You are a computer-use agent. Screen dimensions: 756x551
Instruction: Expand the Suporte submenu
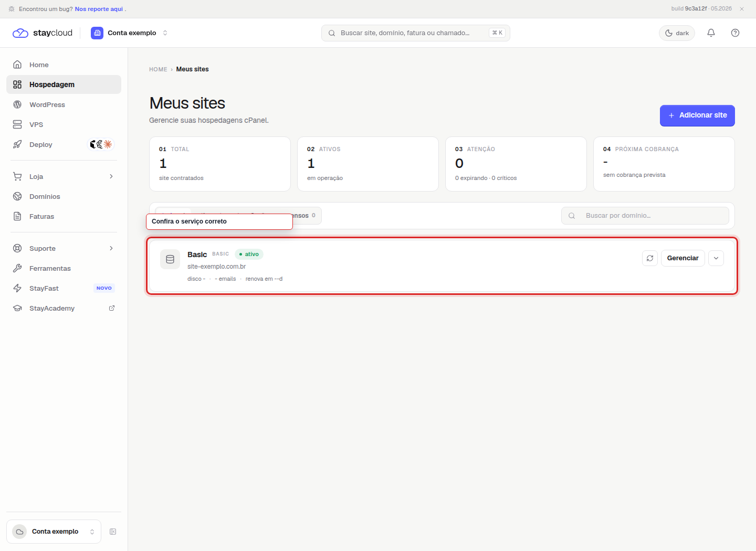(x=111, y=248)
